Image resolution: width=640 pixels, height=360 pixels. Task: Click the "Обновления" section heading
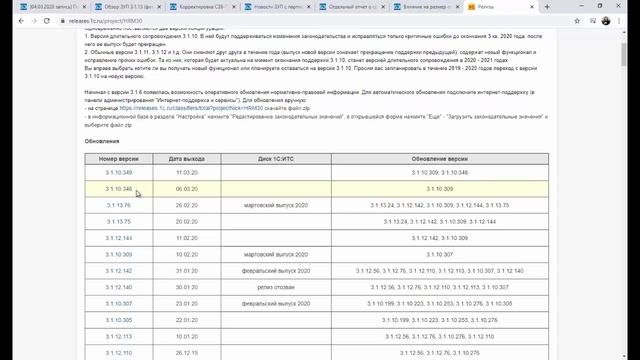click(x=102, y=141)
